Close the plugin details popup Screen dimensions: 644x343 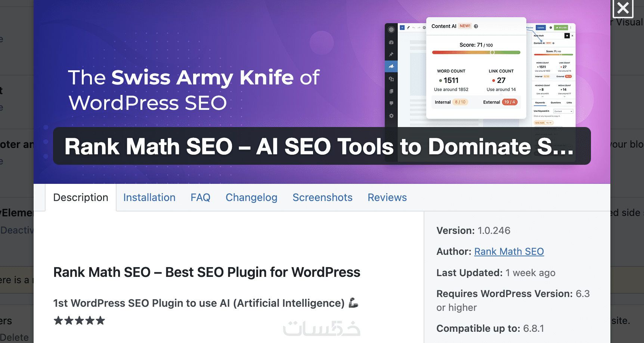pos(623,8)
